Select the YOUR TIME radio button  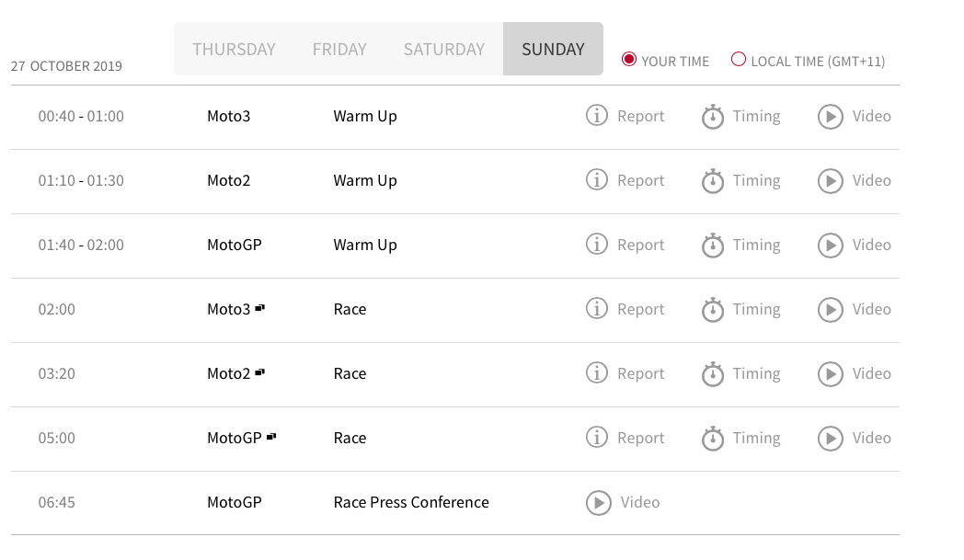point(628,60)
